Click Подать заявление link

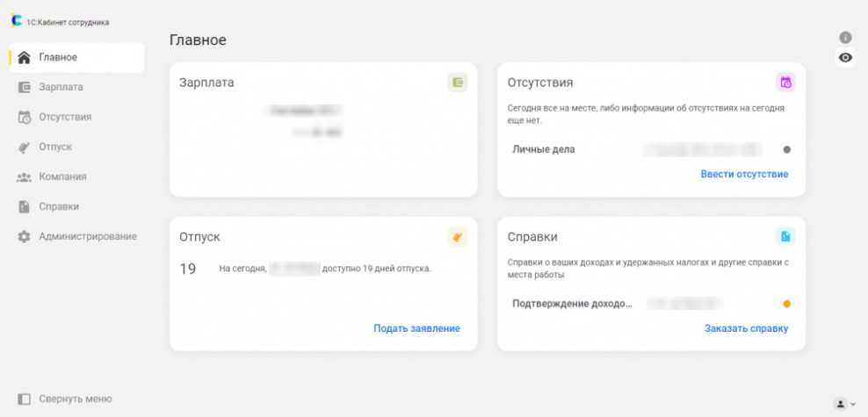pyautogui.click(x=416, y=328)
